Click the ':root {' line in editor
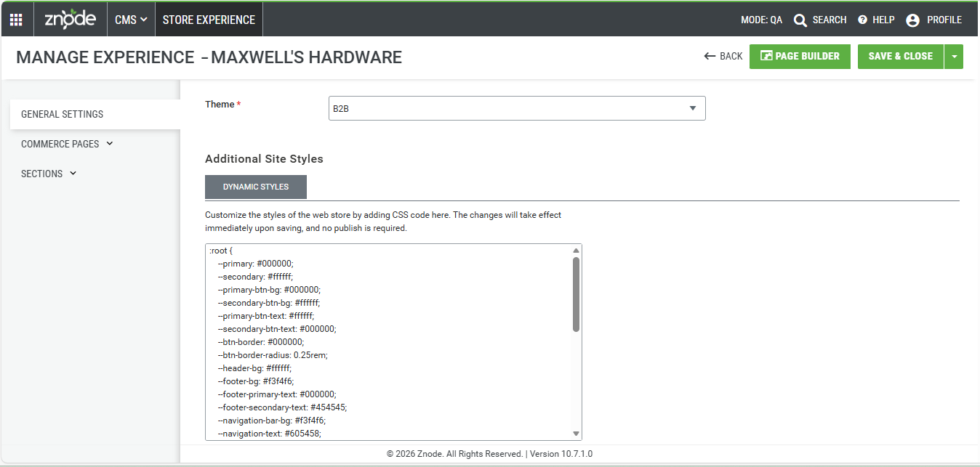The width and height of the screenshot is (980, 467). tap(221, 251)
